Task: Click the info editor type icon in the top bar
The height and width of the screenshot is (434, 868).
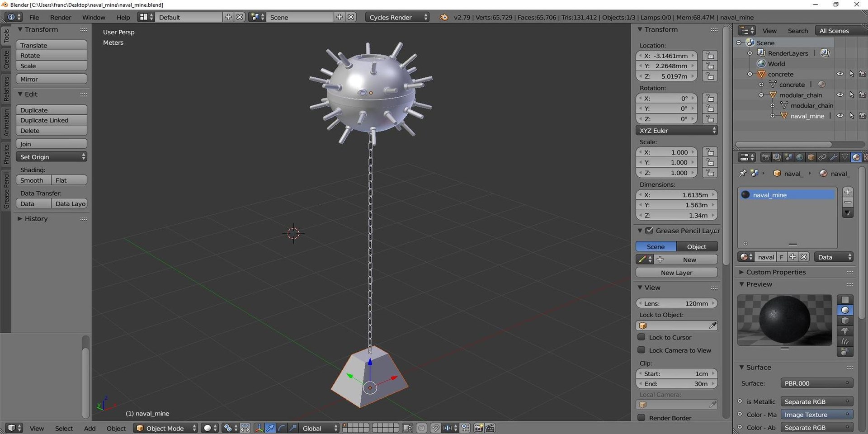Action: (13, 17)
